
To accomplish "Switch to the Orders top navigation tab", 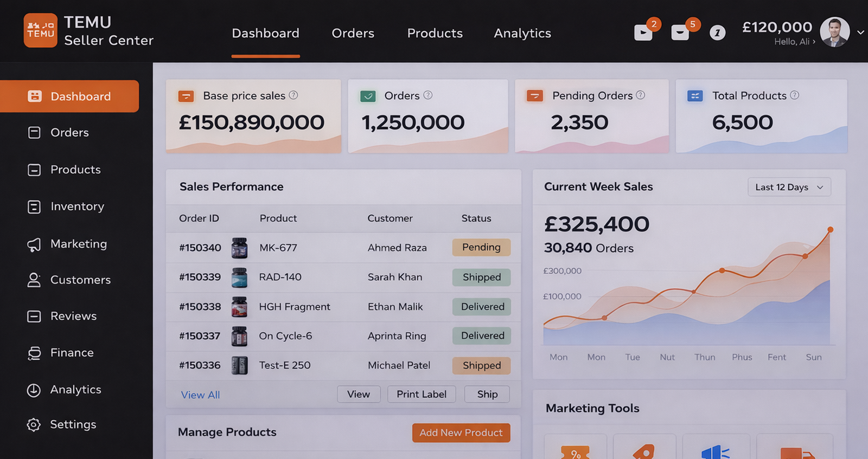I will (353, 34).
